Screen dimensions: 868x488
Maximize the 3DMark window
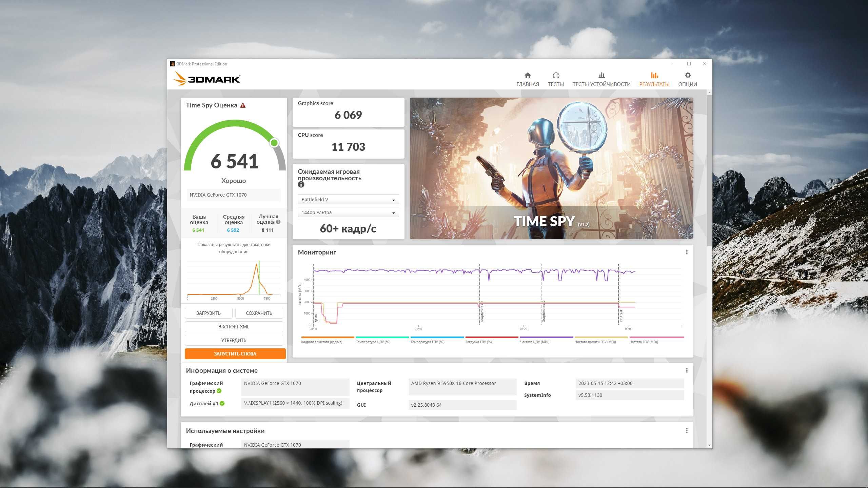click(689, 64)
